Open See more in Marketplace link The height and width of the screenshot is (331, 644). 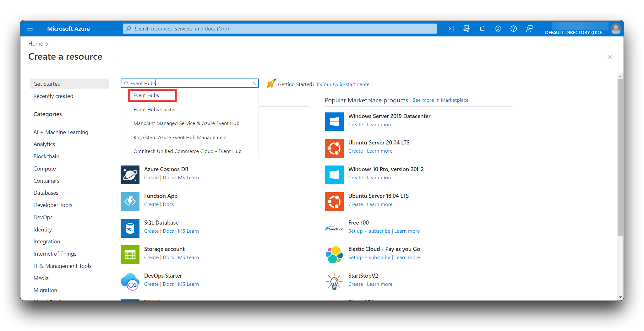tap(440, 100)
